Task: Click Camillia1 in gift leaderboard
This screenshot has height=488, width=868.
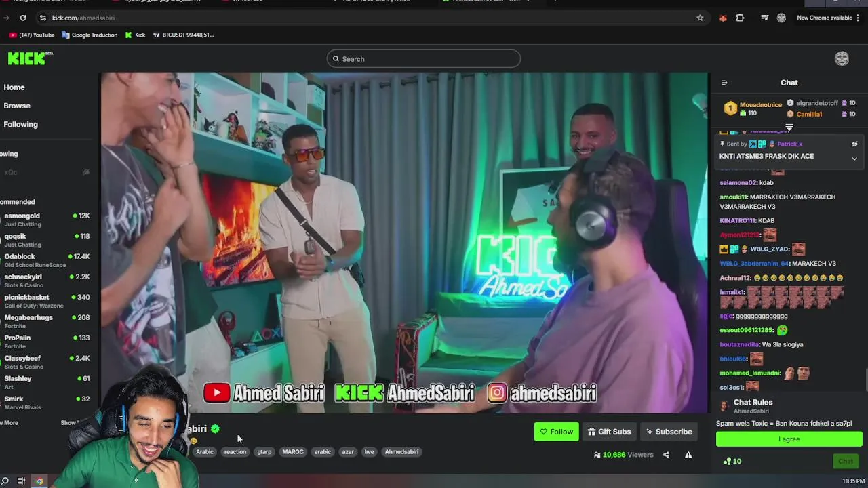Action: (x=809, y=114)
